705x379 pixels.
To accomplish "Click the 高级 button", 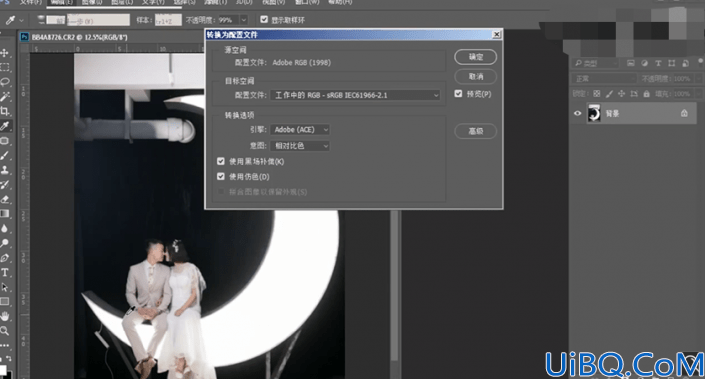I will coord(476,131).
